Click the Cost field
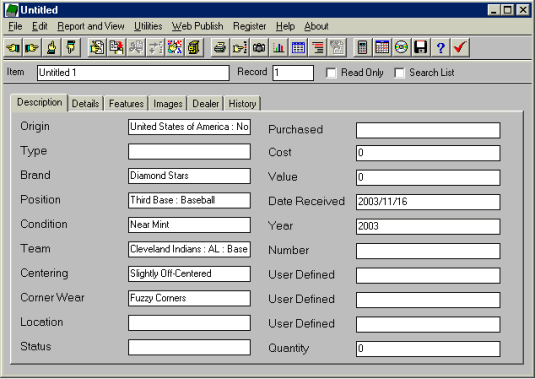 tap(428, 153)
